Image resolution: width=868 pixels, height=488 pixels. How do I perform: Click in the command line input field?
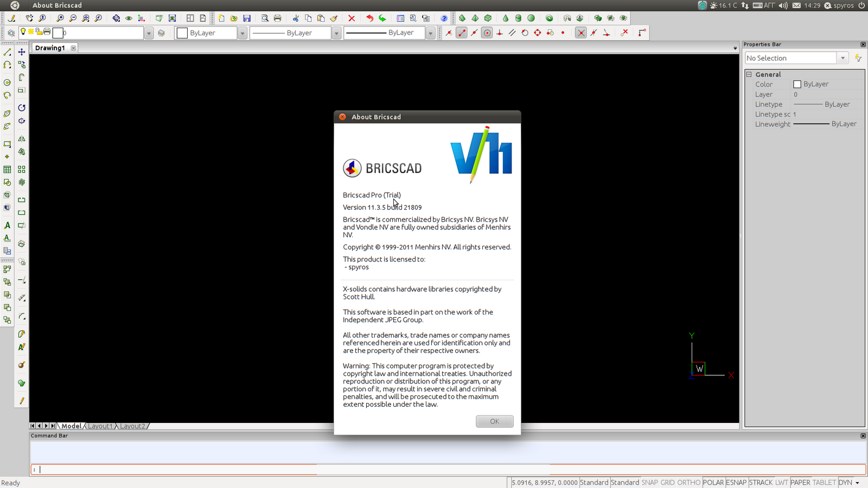point(448,470)
